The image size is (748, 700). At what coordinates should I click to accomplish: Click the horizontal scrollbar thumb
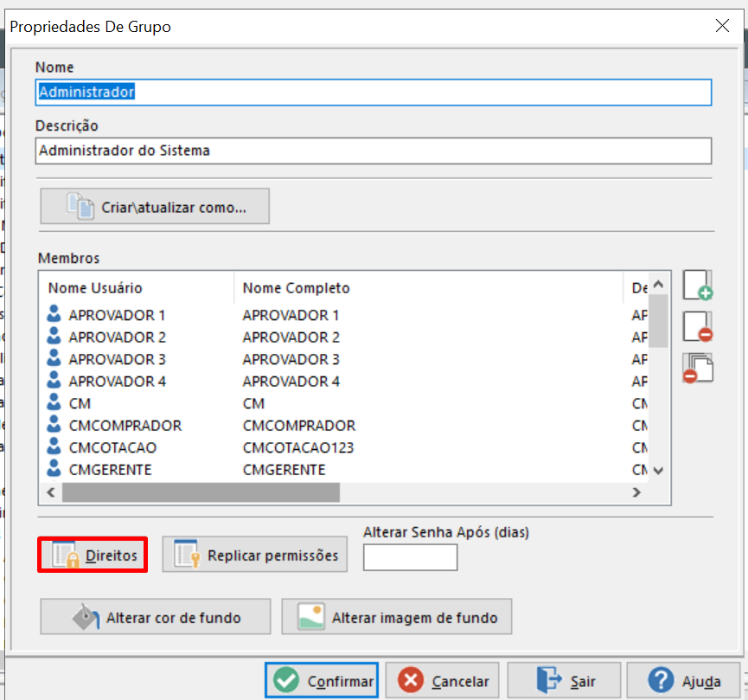pos(201,492)
